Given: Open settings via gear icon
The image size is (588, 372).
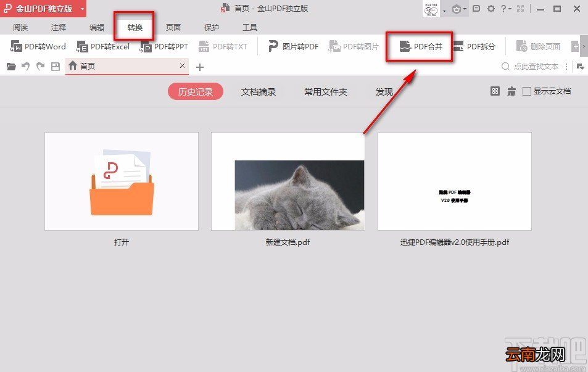Looking at the screenshot, I should [x=491, y=9].
